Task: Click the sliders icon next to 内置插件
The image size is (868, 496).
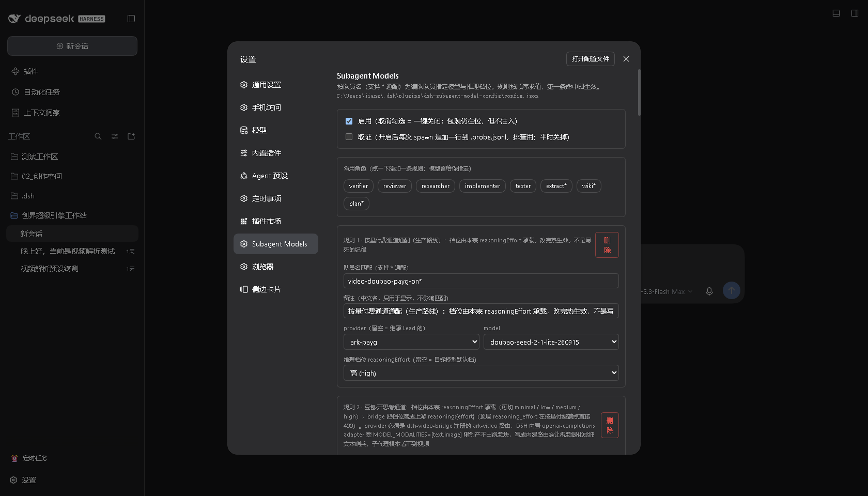Action: pyautogui.click(x=244, y=153)
